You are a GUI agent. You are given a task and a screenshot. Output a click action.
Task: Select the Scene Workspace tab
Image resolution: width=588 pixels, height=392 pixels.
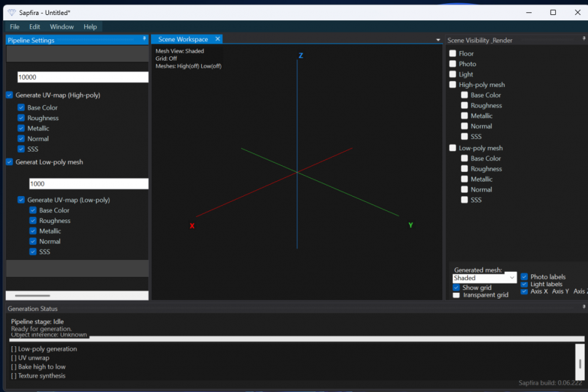[x=183, y=39]
